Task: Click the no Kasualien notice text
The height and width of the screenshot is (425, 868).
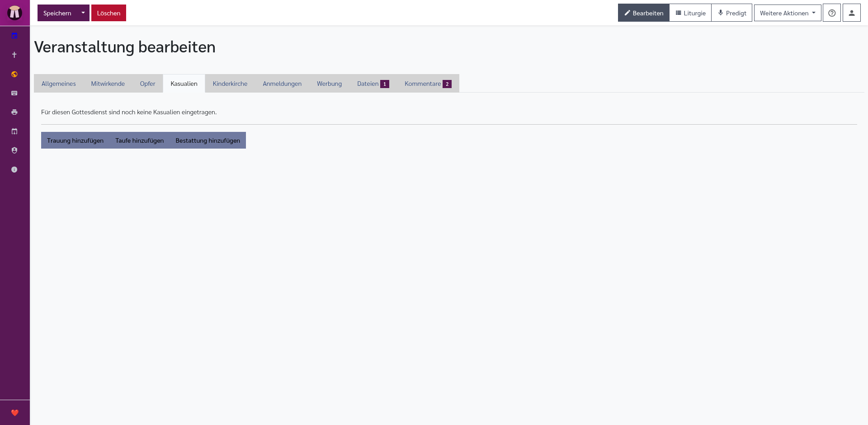Action: pos(129,112)
